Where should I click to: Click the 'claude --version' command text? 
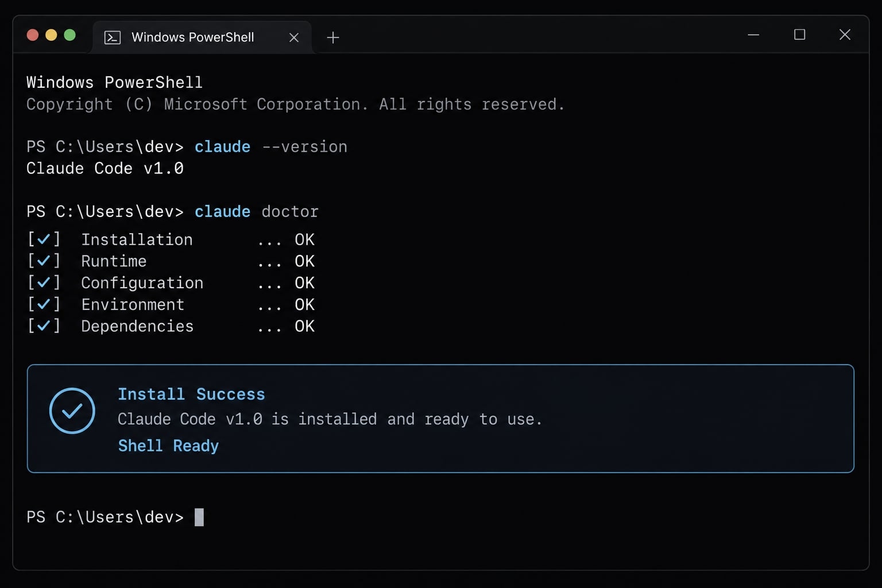click(x=271, y=147)
